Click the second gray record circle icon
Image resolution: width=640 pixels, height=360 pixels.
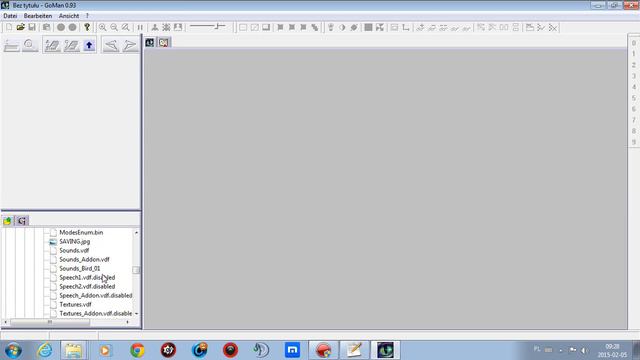(72, 27)
